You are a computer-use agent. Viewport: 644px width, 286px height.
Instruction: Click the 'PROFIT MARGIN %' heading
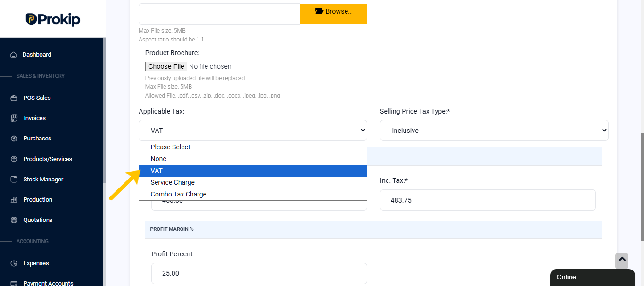point(172,229)
